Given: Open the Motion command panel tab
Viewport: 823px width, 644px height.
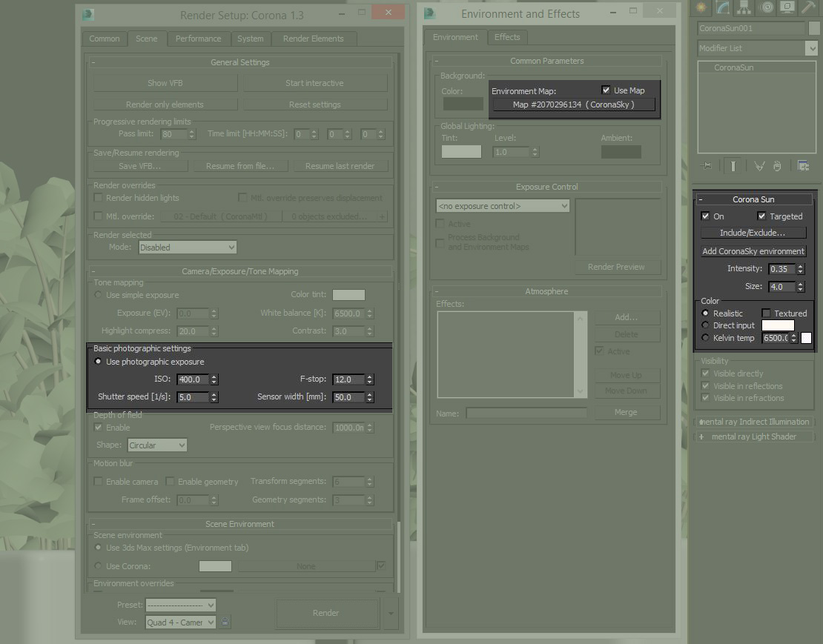Looking at the screenshot, I should coord(767,7).
